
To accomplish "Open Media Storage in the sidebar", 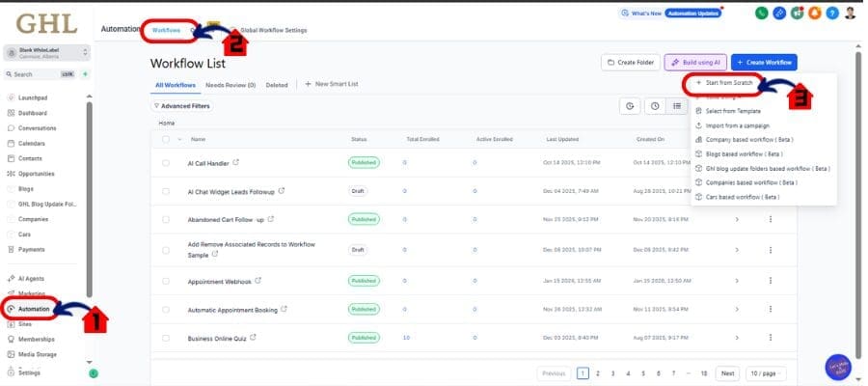I will click(x=37, y=354).
